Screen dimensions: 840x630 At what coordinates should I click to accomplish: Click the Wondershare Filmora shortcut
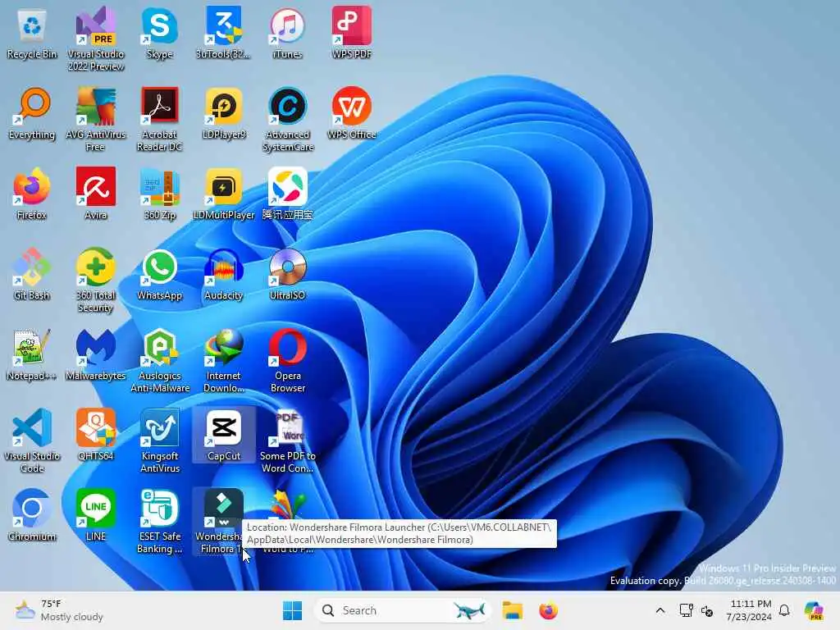[223, 521]
